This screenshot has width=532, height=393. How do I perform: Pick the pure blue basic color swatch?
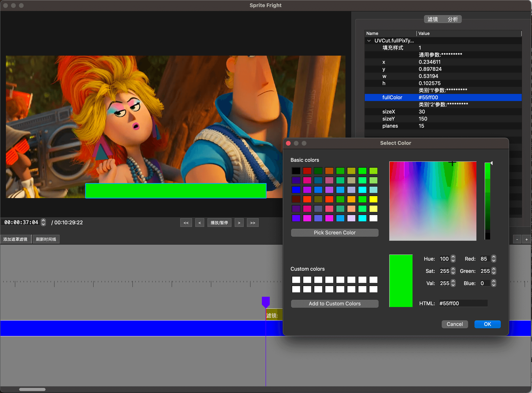[x=296, y=190]
